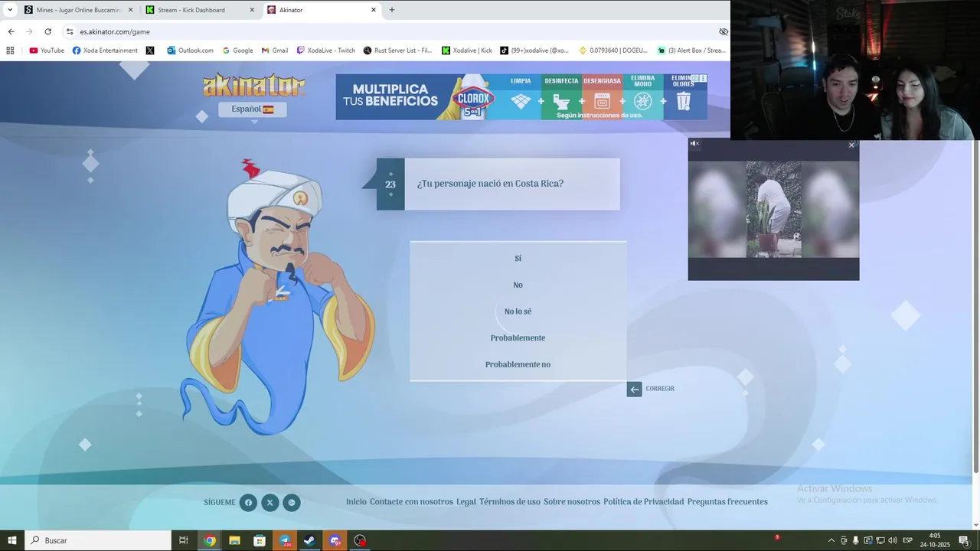Click the address bar URL field
The height and width of the screenshot is (551, 980).
coord(395,31)
